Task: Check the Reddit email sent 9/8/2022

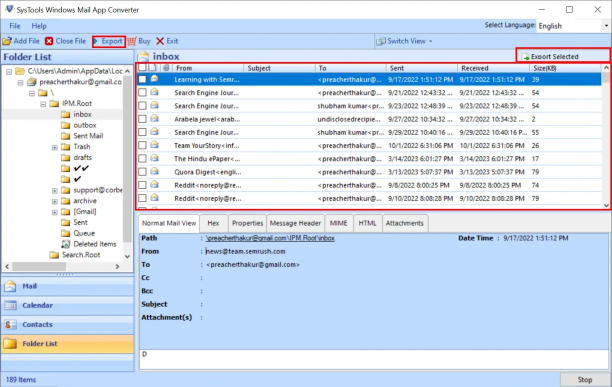Action: pos(142,185)
